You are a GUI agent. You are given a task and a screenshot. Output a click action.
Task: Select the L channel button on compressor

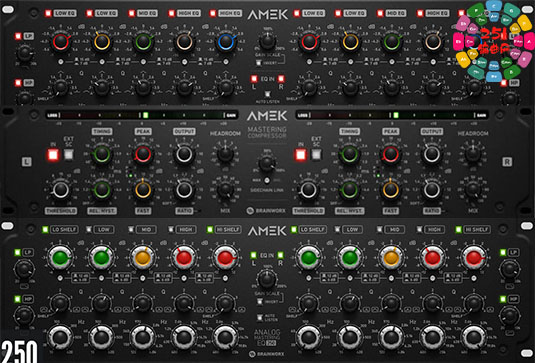(x=27, y=162)
